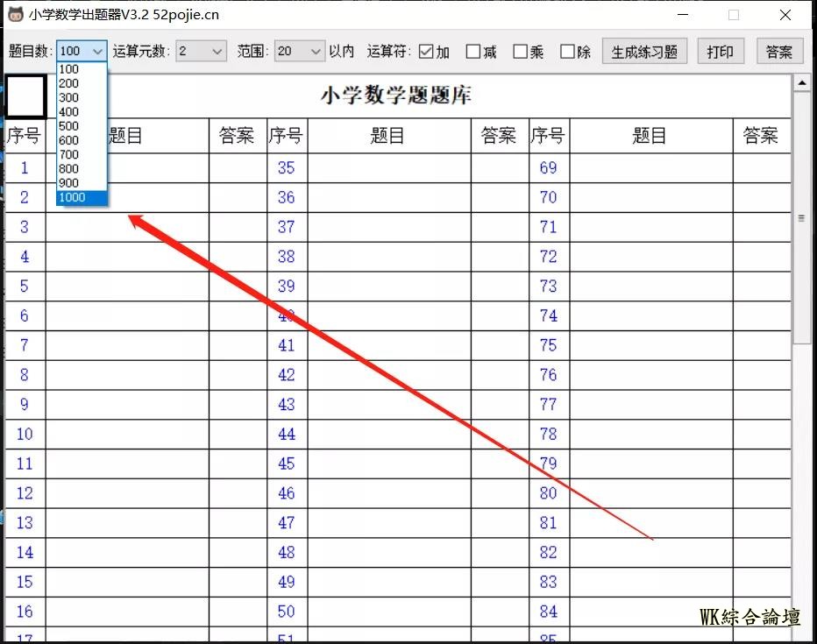
Task: Close the window with the X button
Action: coord(785,15)
